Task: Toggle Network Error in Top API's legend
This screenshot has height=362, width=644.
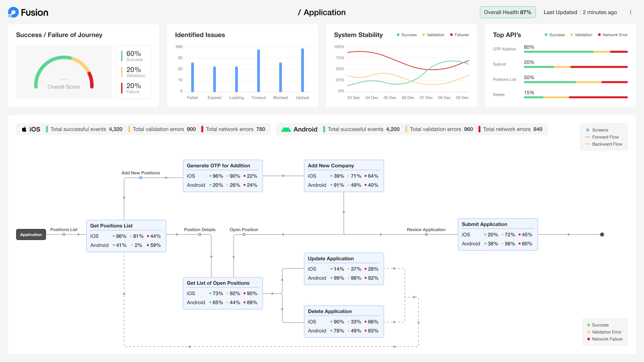Action: tap(612, 35)
